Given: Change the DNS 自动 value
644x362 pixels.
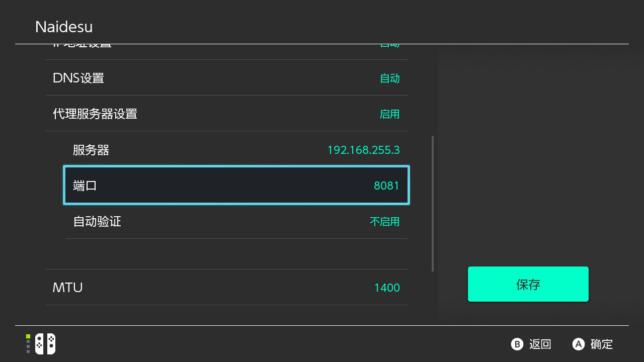Looking at the screenshot, I should tap(389, 78).
